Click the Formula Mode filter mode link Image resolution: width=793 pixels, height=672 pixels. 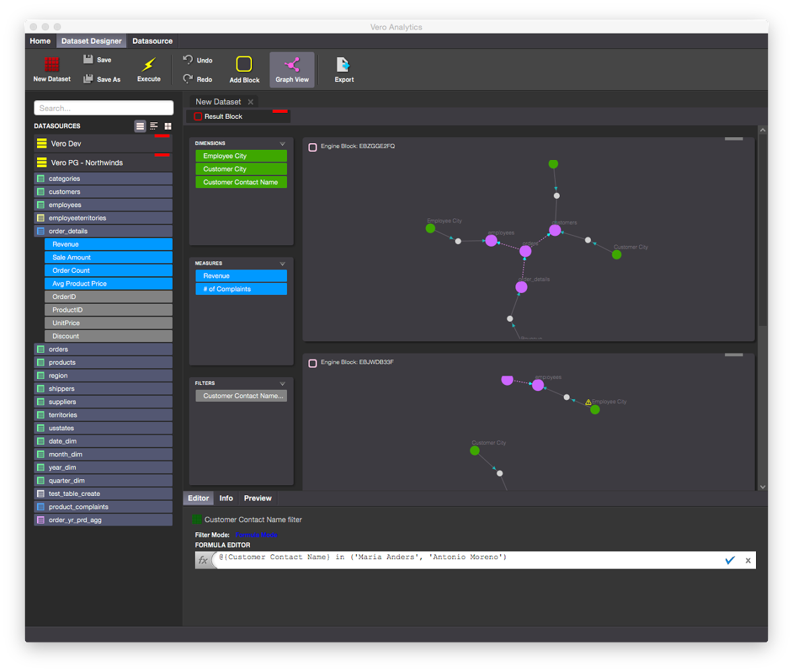pyautogui.click(x=257, y=535)
